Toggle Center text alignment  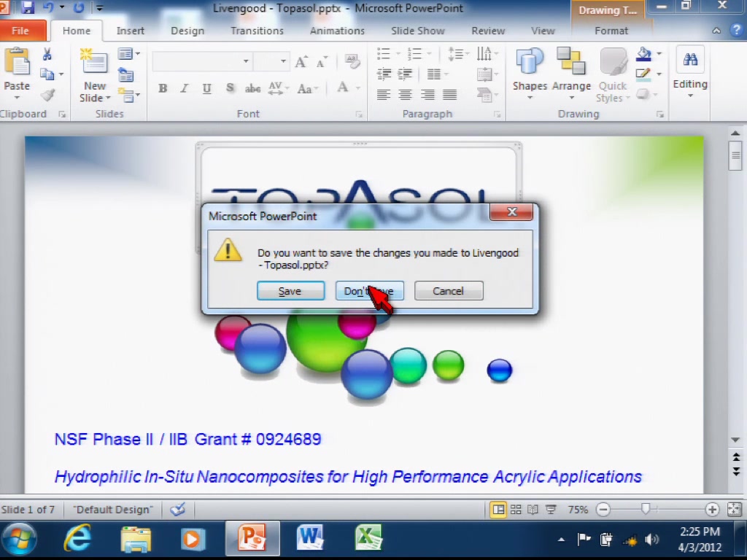(x=406, y=95)
